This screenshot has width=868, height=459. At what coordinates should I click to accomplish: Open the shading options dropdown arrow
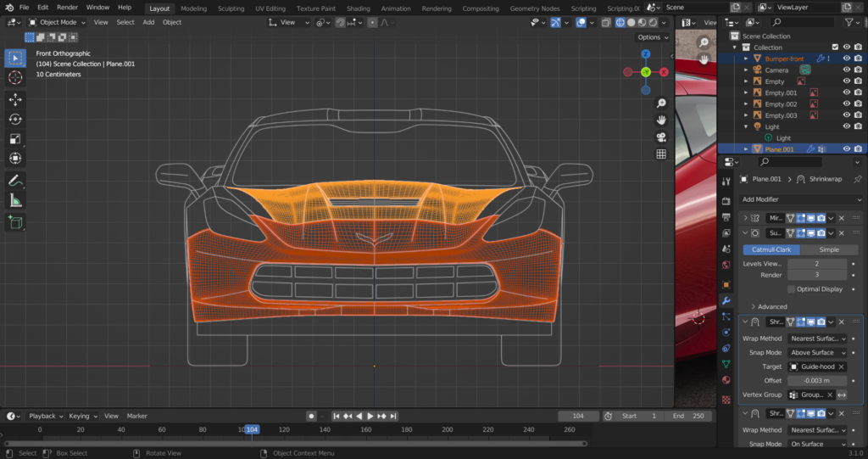point(664,23)
